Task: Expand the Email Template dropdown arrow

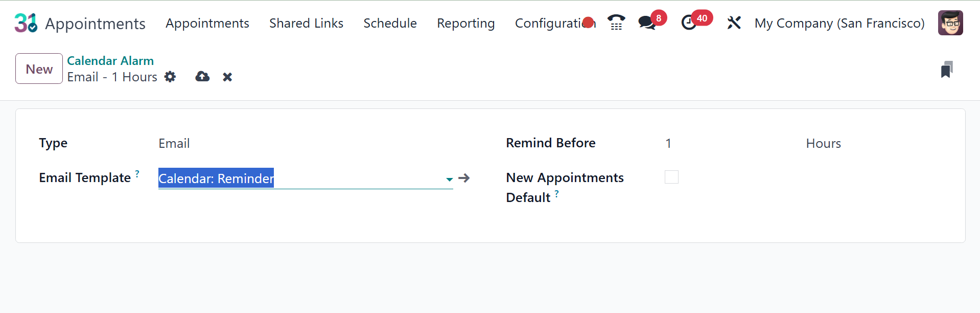Action: click(x=449, y=179)
